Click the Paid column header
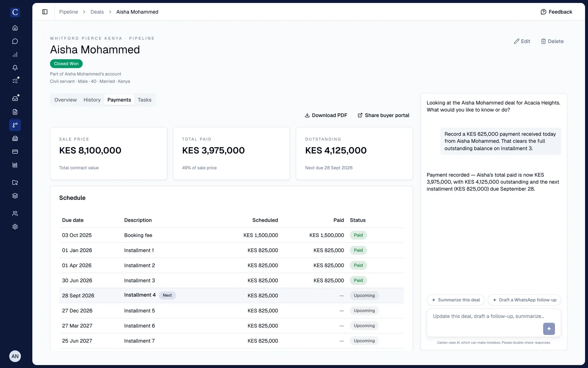 (338, 220)
